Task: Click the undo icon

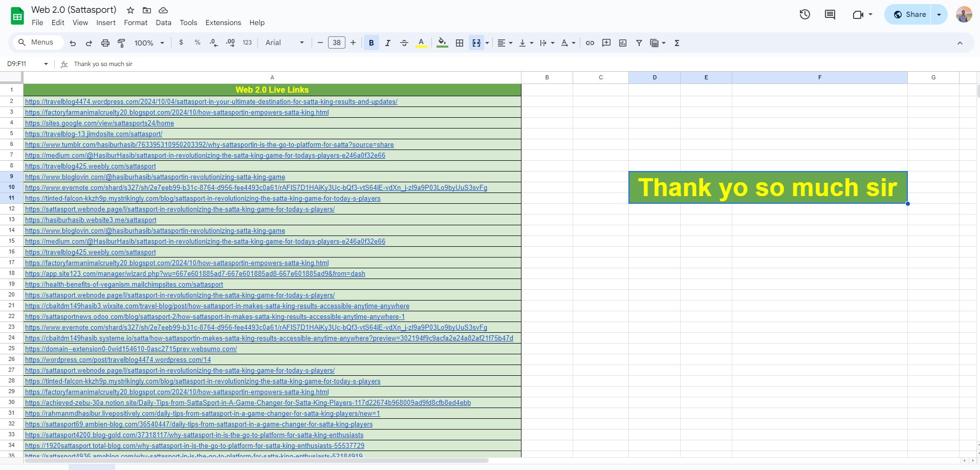Action: coord(73,43)
